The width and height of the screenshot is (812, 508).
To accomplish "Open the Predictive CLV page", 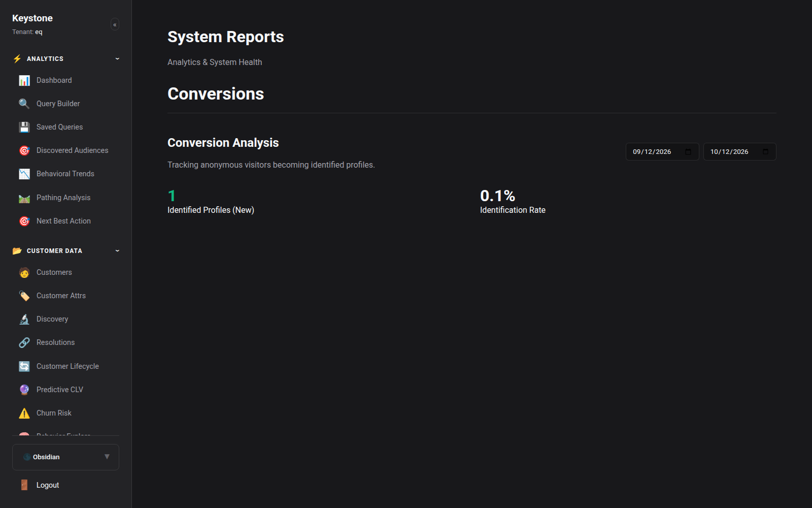I will point(65,390).
